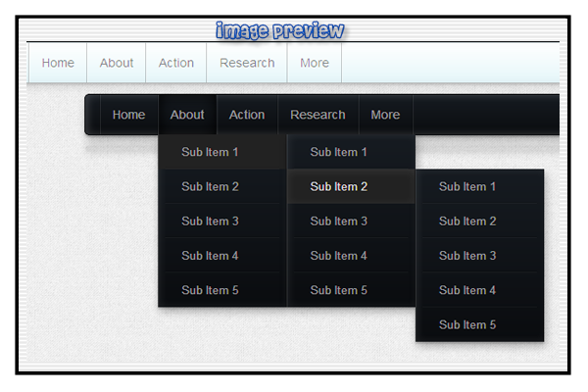Open Action in the dark menu bar
Viewport: 588px width, 392px height.
(247, 115)
